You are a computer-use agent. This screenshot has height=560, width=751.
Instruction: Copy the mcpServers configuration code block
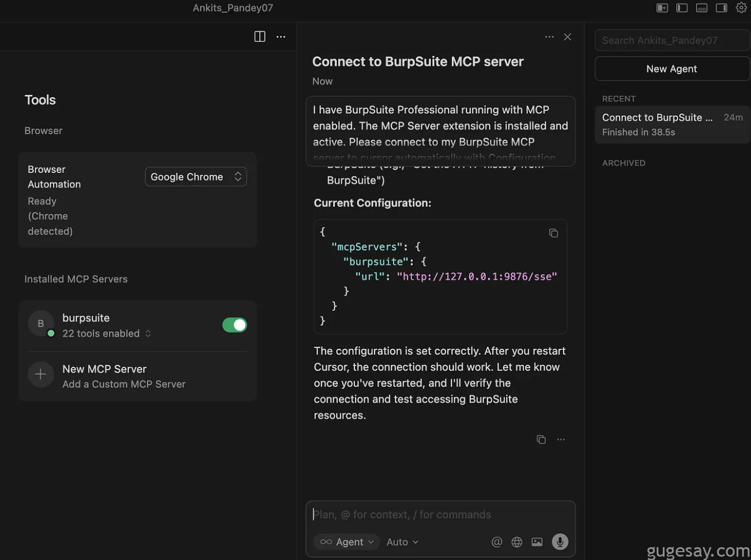click(x=553, y=233)
